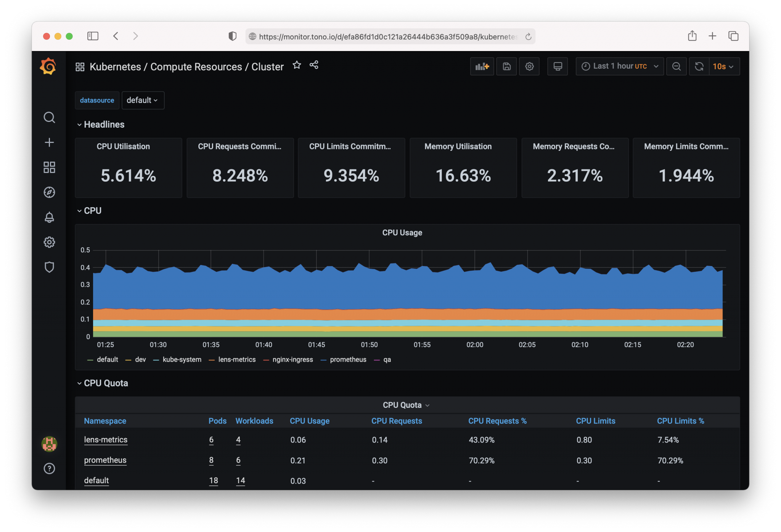Viewport: 781px width, 532px height.
Task: Open the Last 1 hour time range picker
Action: click(x=619, y=66)
